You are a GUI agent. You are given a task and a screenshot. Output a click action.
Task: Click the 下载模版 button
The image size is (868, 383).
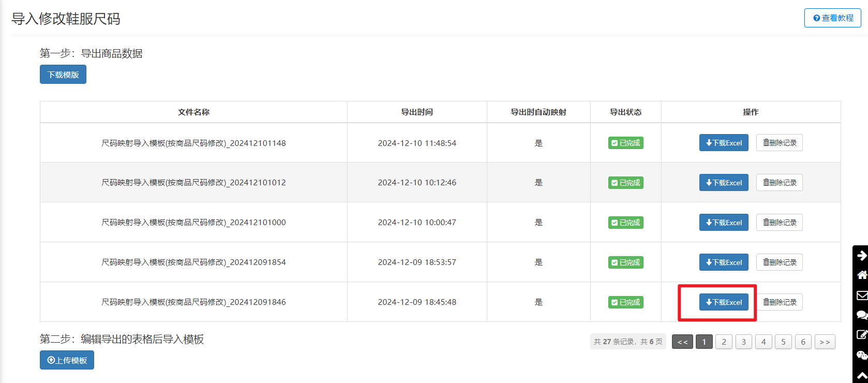click(63, 75)
